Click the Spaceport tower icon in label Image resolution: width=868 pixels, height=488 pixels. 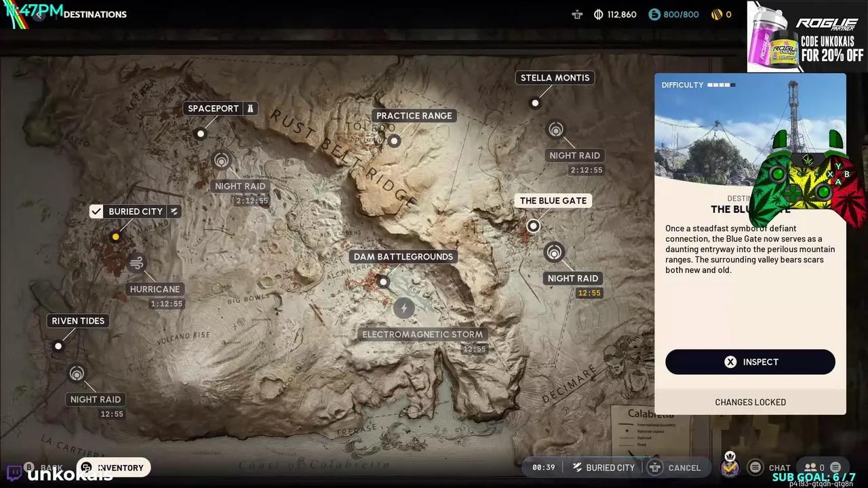tap(250, 108)
